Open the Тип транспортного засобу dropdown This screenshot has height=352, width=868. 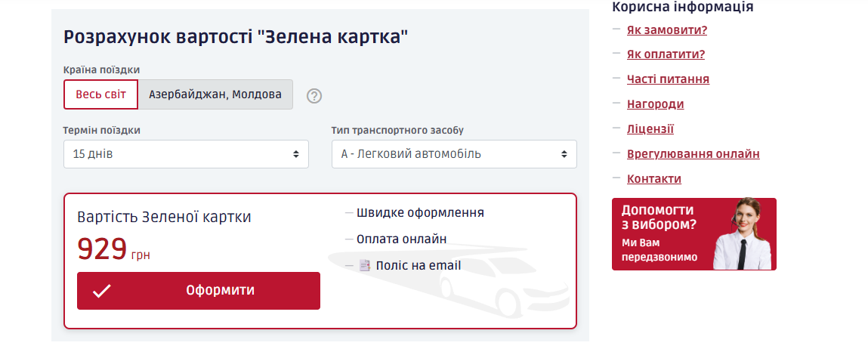click(454, 154)
